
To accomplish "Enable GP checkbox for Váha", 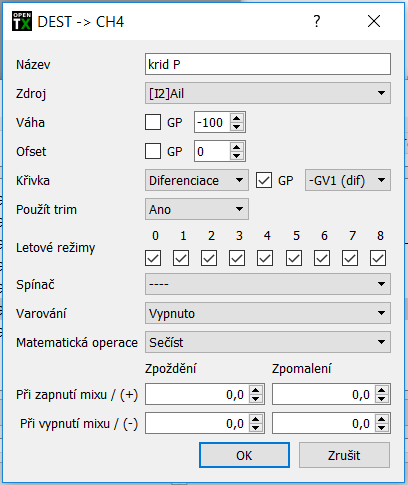I will click(153, 122).
